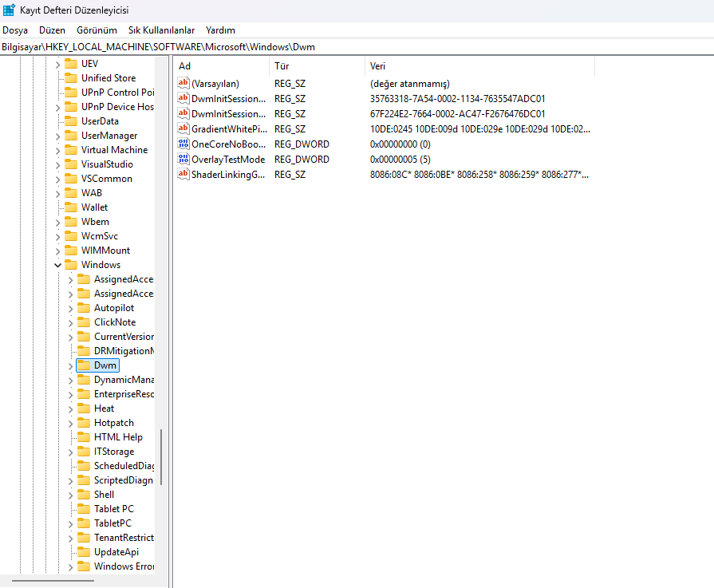Sort by the Ad column header
This screenshot has height=588, width=714.
coord(221,66)
